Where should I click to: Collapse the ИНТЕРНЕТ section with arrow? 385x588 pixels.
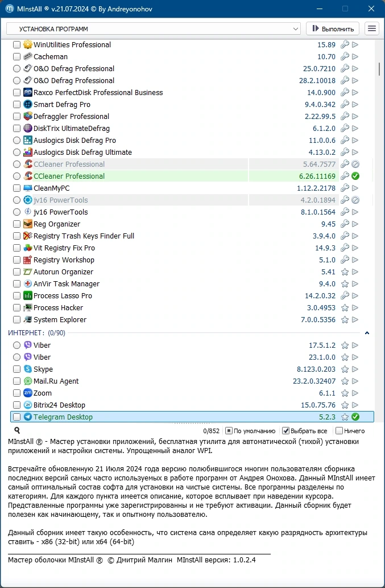pyautogui.click(x=367, y=332)
